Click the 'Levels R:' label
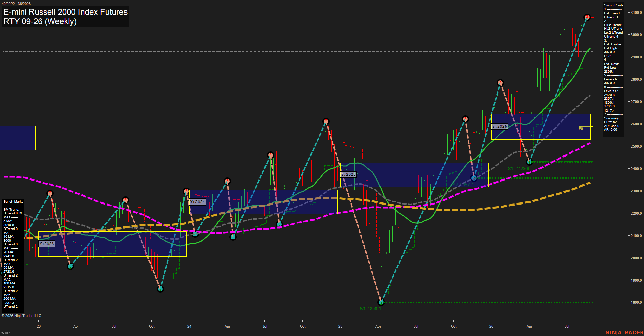Image resolution: width=644 pixels, height=336 pixels. coord(611,79)
